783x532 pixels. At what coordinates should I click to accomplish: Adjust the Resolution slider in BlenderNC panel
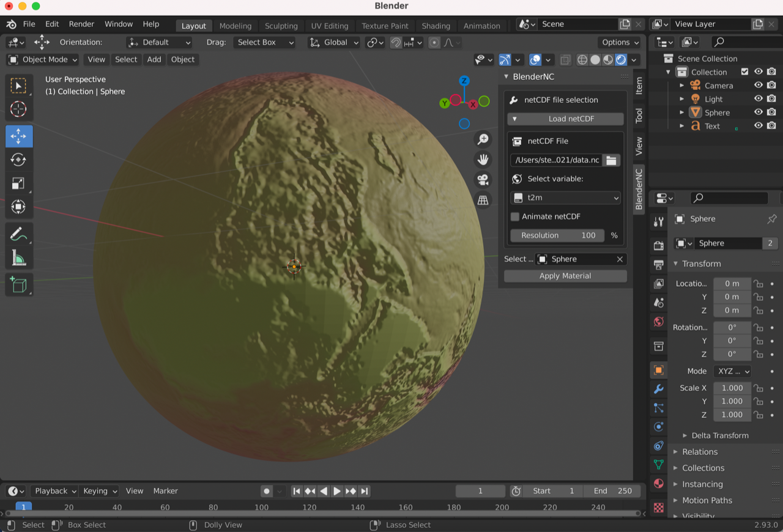557,235
